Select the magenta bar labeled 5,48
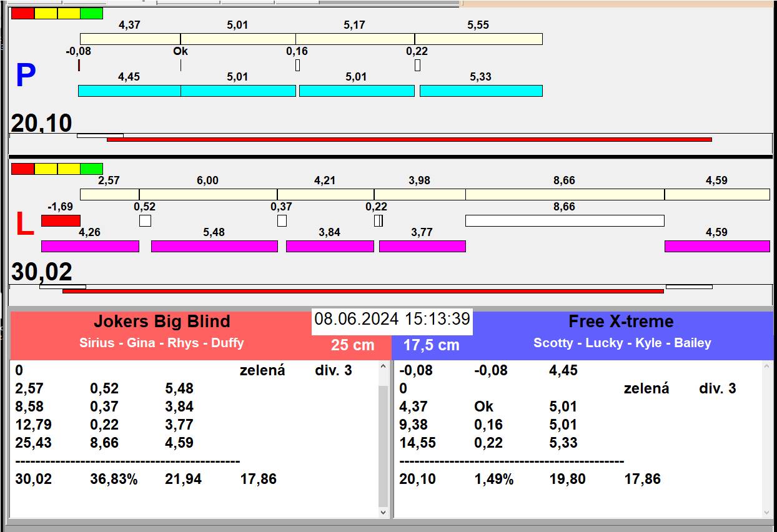Image resolution: width=777 pixels, height=532 pixels. coord(214,246)
